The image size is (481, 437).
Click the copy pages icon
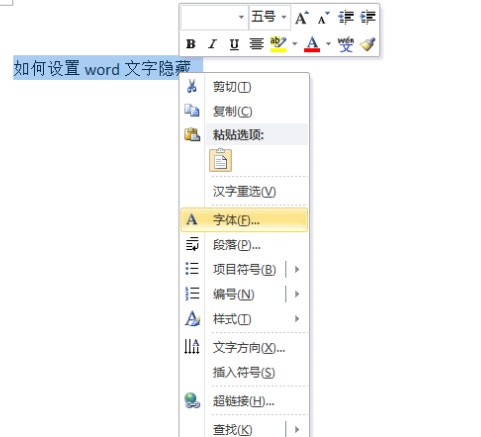click(192, 110)
